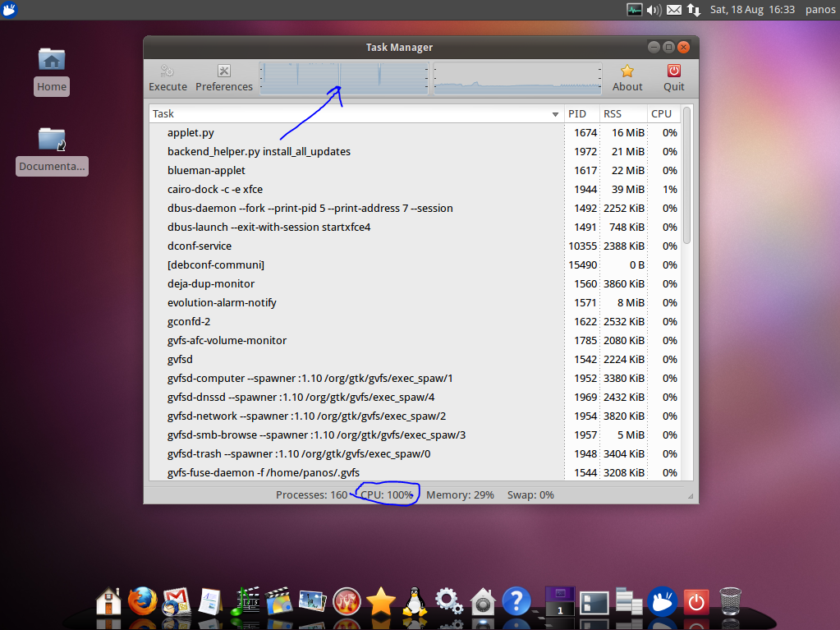Viewport: 840px width, 630px height.
Task: Select backend_helper.py install_all_updates process
Action: pyautogui.click(x=415, y=152)
